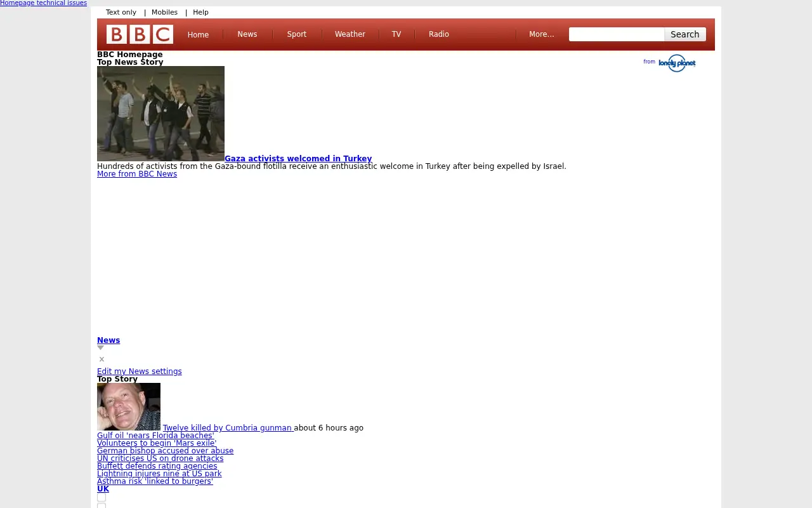Click the 'Top Story' heading text
The height and width of the screenshot is (508, 812).
[x=117, y=379]
